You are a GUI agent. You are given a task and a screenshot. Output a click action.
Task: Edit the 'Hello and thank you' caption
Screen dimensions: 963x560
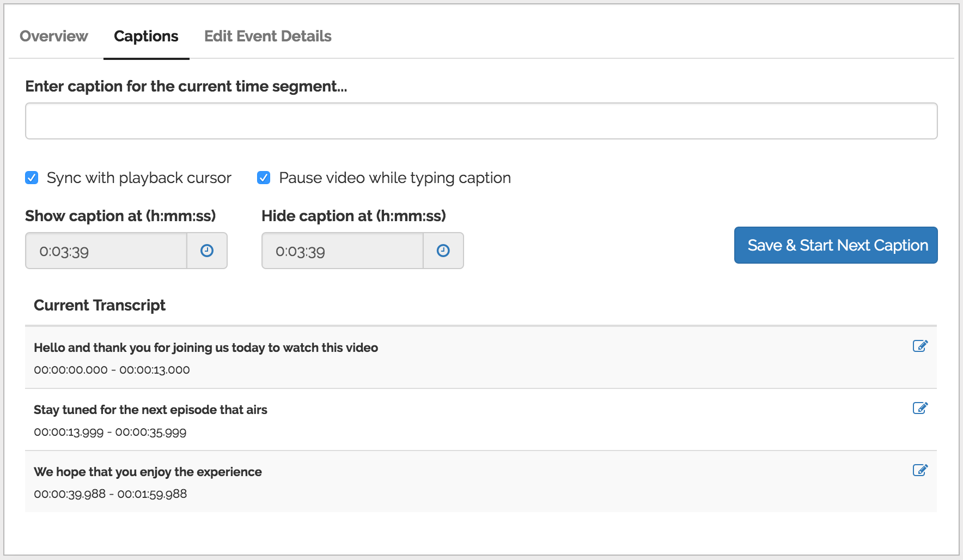(920, 346)
